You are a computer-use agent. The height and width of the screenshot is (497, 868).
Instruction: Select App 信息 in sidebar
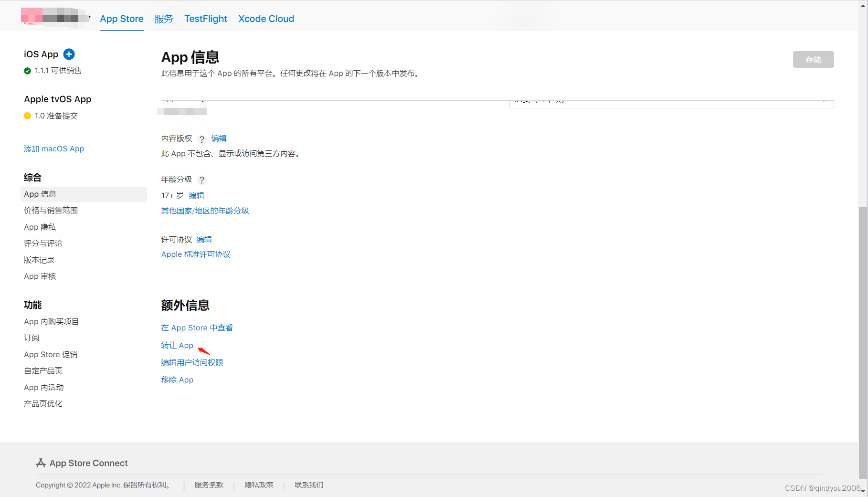(x=84, y=194)
